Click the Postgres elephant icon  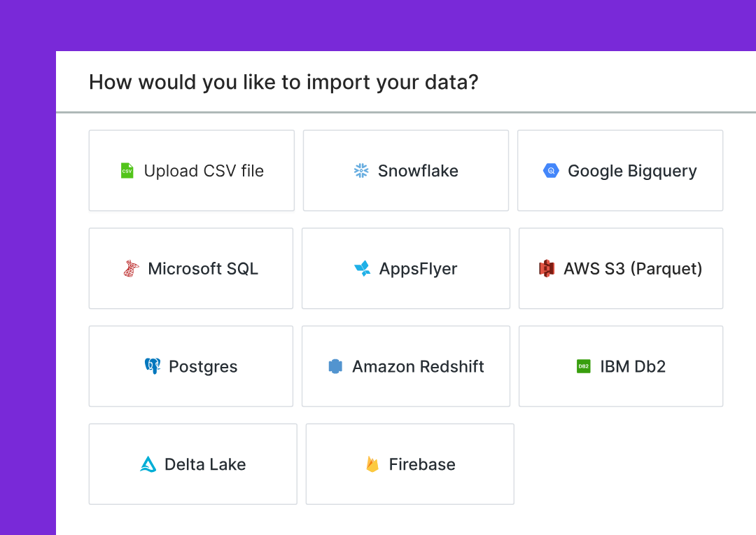(152, 366)
